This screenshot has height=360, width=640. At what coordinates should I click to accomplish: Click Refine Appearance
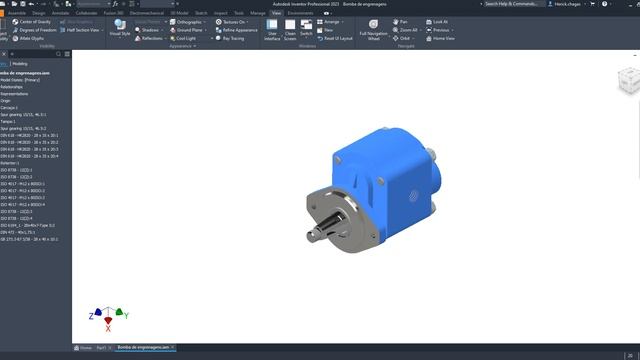coord(237,30)
